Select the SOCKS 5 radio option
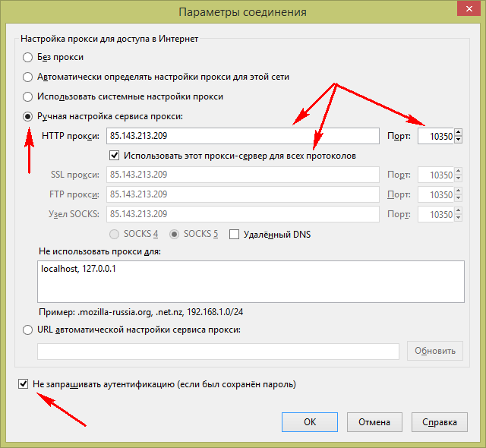 (174, 234)
